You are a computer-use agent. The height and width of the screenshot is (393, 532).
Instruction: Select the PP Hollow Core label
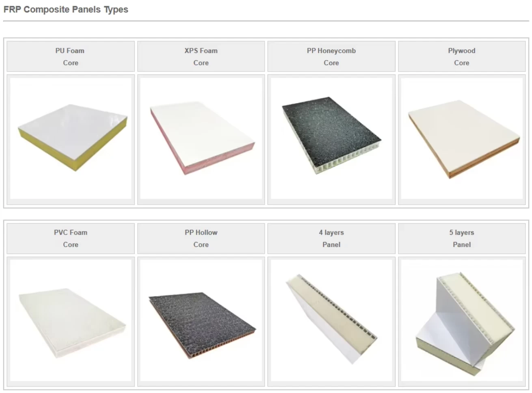point(201,238)
